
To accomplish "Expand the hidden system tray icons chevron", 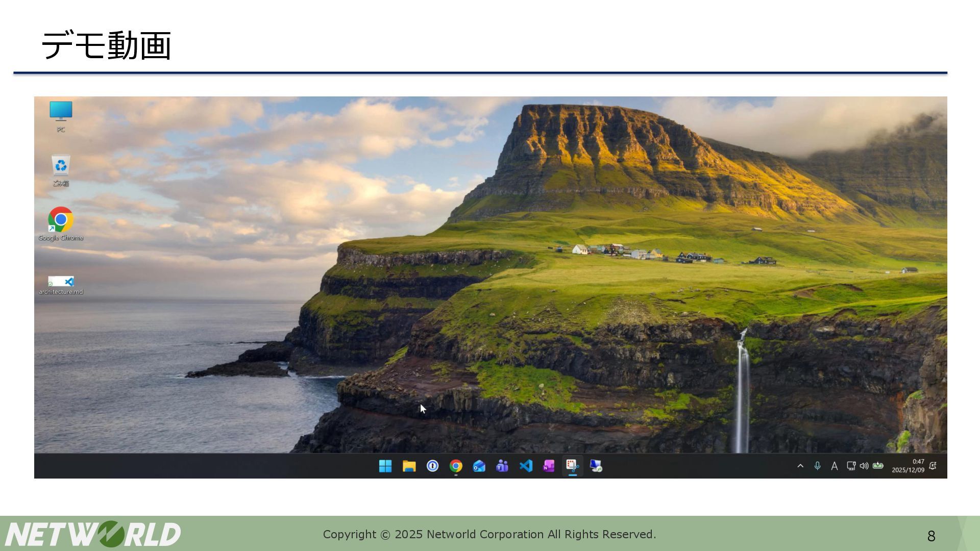I will tap(800, 466).
